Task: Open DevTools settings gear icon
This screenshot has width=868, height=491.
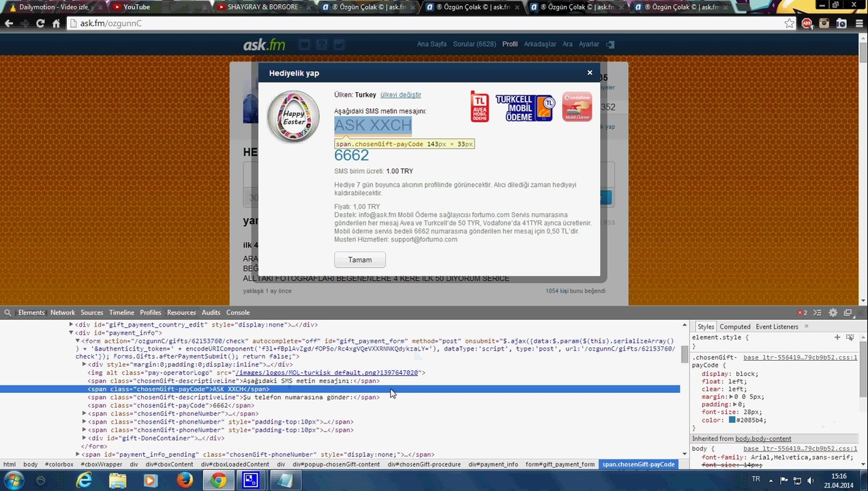Action: point(833,312)
